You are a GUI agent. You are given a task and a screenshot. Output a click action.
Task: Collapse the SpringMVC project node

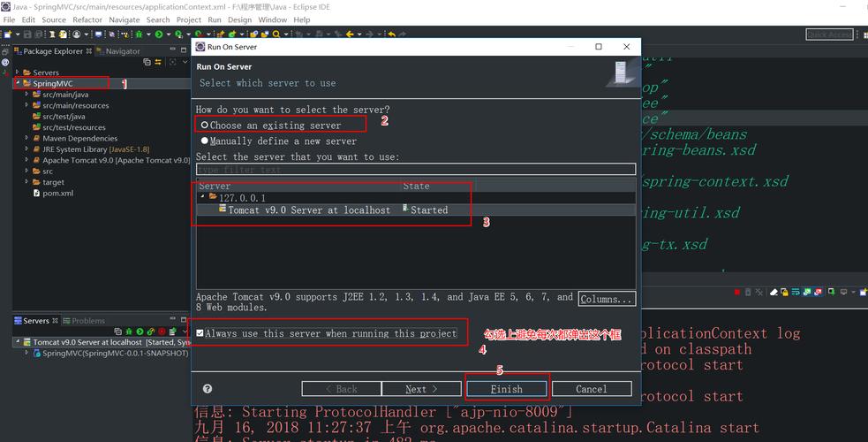tap(18, 82)
